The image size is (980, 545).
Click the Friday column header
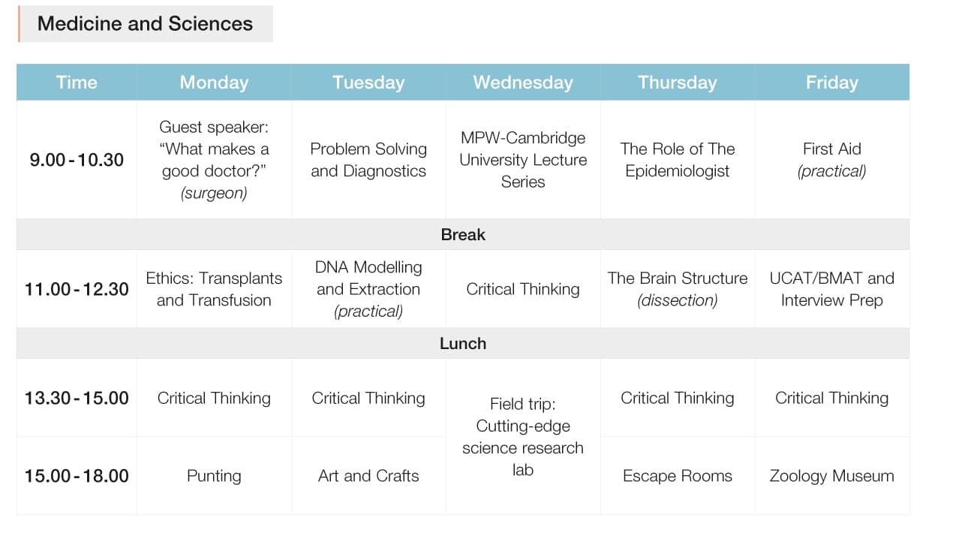click(x=831, y=83)
